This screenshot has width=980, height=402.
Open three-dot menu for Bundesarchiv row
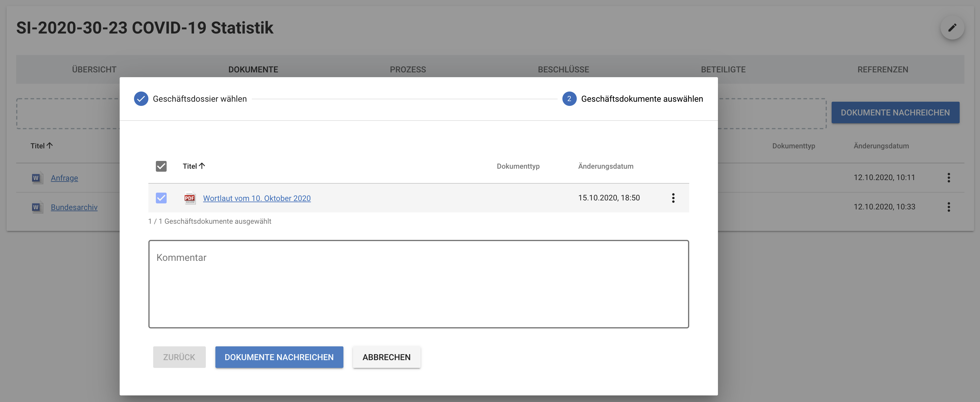click(948, 207)
